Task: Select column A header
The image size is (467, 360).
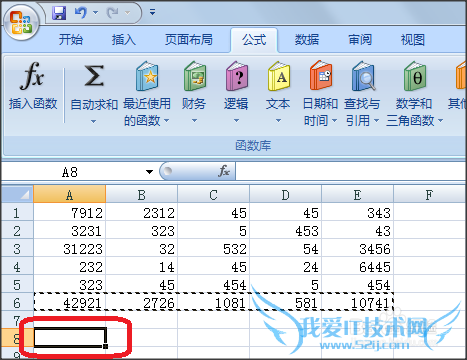Action: (x=69, y=194)
